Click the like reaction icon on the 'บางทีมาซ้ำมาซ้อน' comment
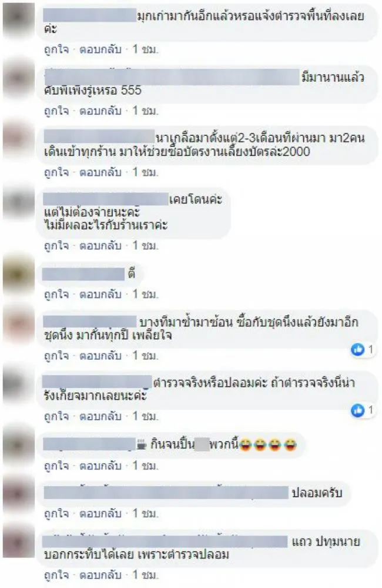The height and width of the screenshot is (588, 382). tap(358, 349)
